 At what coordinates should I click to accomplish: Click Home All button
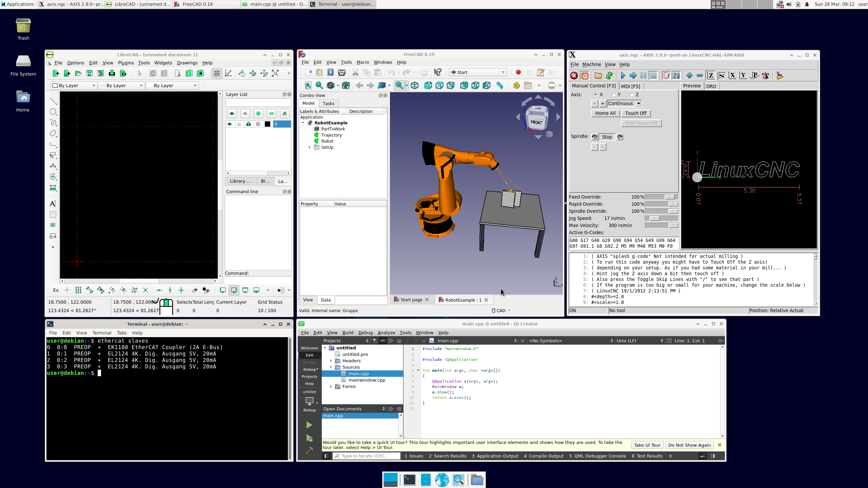point(605,113)
